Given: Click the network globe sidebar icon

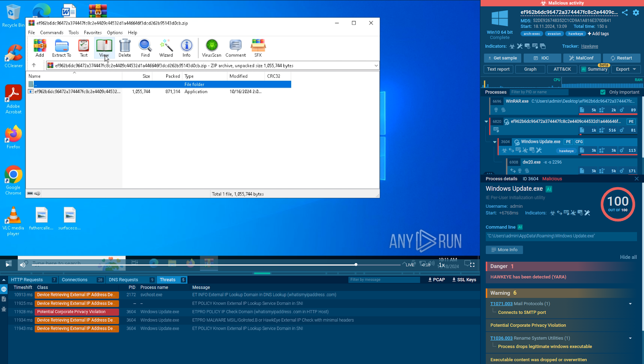Looking at the screenshot, I should [4, 289].
